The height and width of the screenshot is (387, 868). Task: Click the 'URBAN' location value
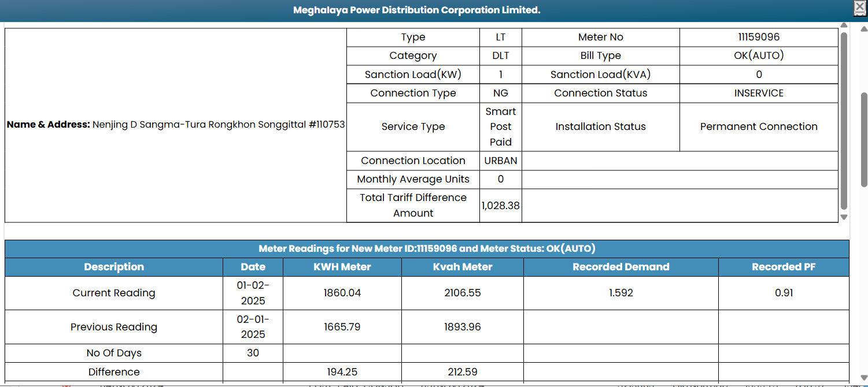tap(501, 161)
